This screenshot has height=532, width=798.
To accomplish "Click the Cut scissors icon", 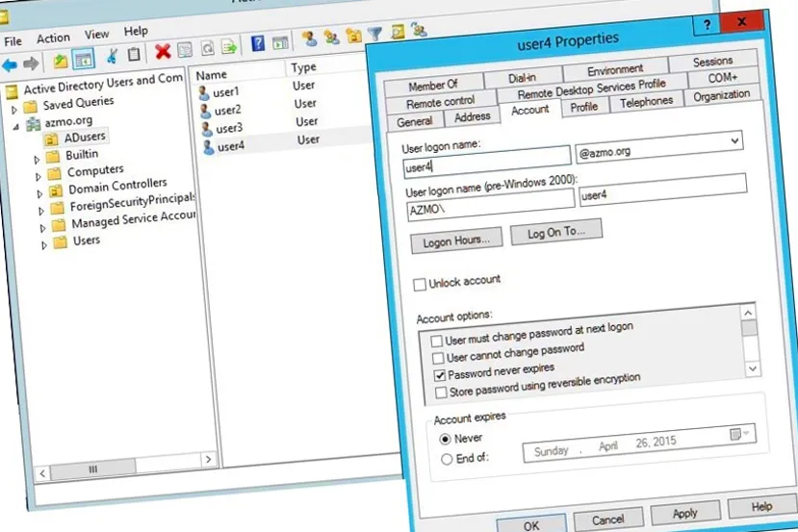I will (112, 56).
